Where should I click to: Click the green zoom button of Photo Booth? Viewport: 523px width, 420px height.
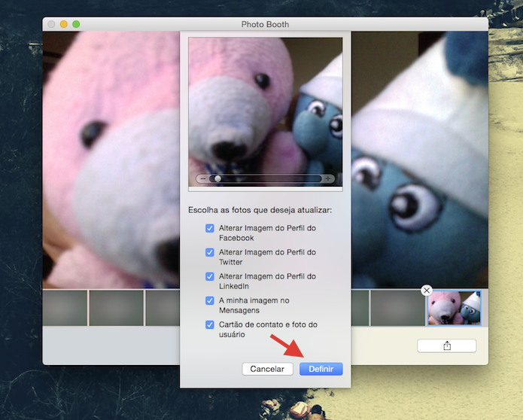tap(76, 24)
